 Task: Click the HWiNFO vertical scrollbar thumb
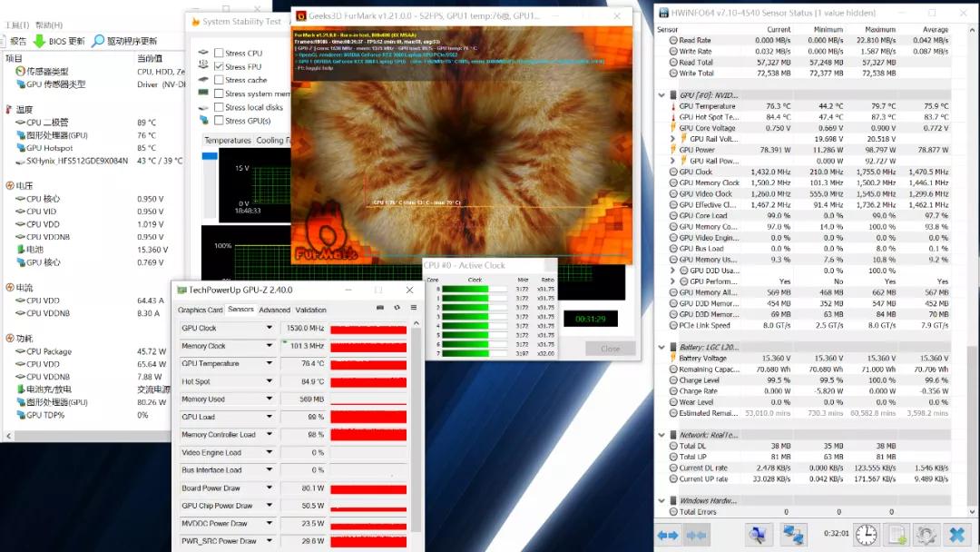[x=972, y=427]
